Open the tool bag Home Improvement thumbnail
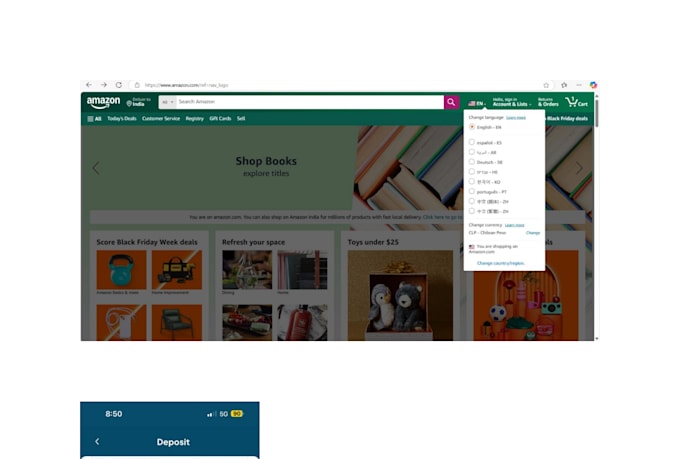This screenshot has height=459, width=680. point(177,270)
